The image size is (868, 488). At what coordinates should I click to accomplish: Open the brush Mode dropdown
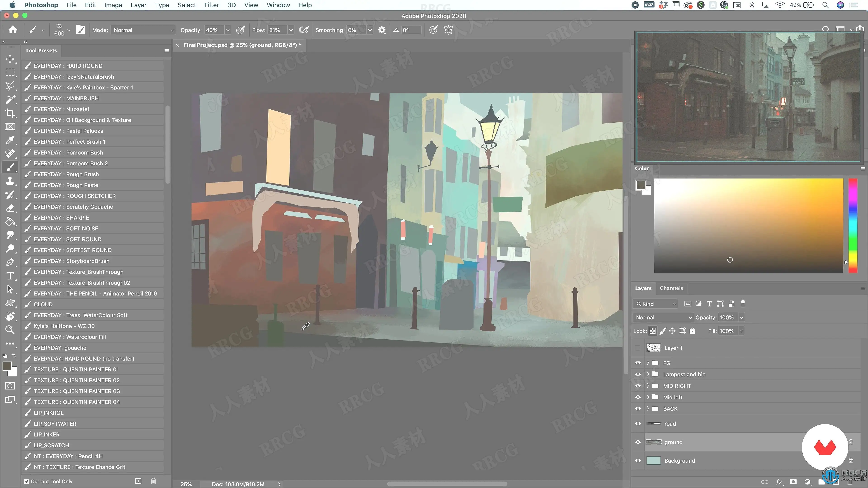[143, 30]
